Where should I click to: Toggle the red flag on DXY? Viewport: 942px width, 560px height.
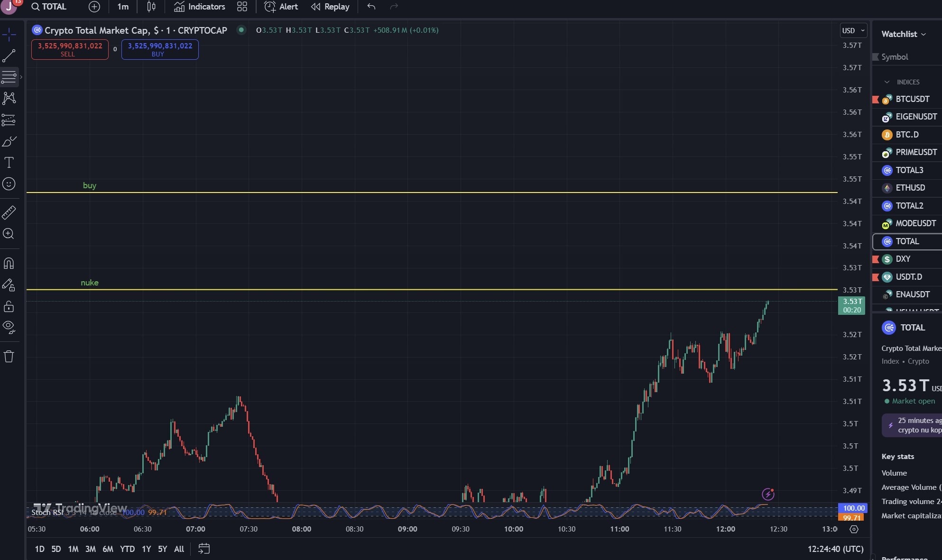[x=876, y=259]
